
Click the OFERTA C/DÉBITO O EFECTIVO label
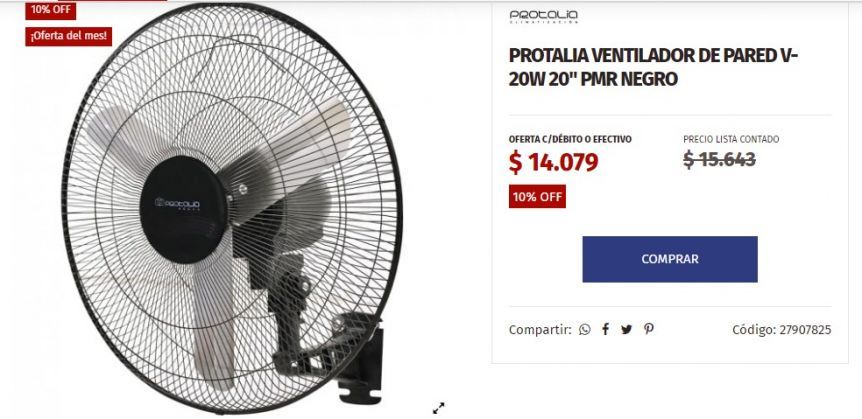click(570, 140)
